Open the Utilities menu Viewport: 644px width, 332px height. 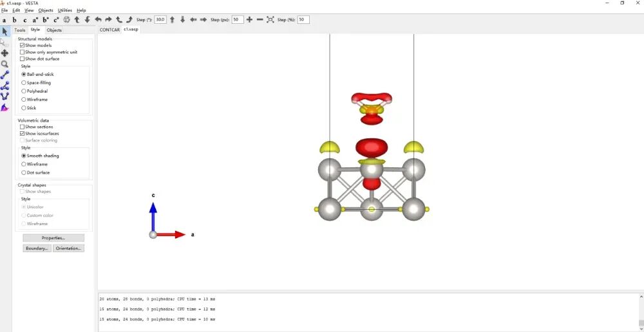pos(65,10)
